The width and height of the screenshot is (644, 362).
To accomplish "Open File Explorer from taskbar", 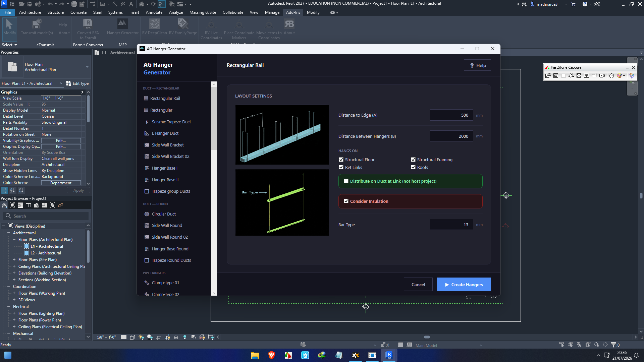I will click(255, 355).
